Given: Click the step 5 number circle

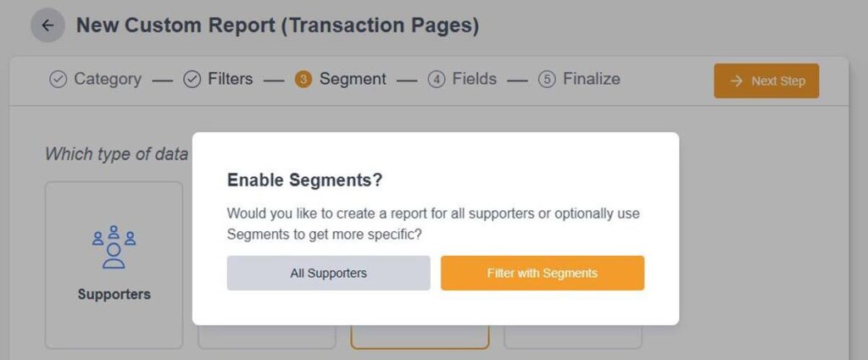Looking at the screenshot, I should pyautogui.click(x=547, y=80).
